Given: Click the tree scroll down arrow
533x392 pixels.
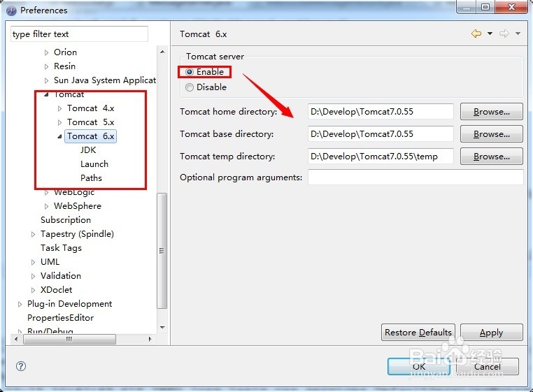Looking at the screenshot, I should tap(162, 328).
